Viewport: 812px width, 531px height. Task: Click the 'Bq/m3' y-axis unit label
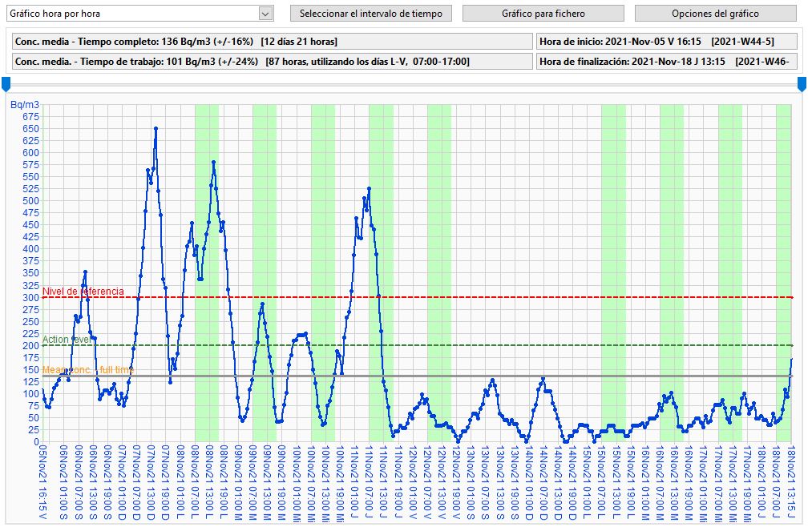click(23, 105)
